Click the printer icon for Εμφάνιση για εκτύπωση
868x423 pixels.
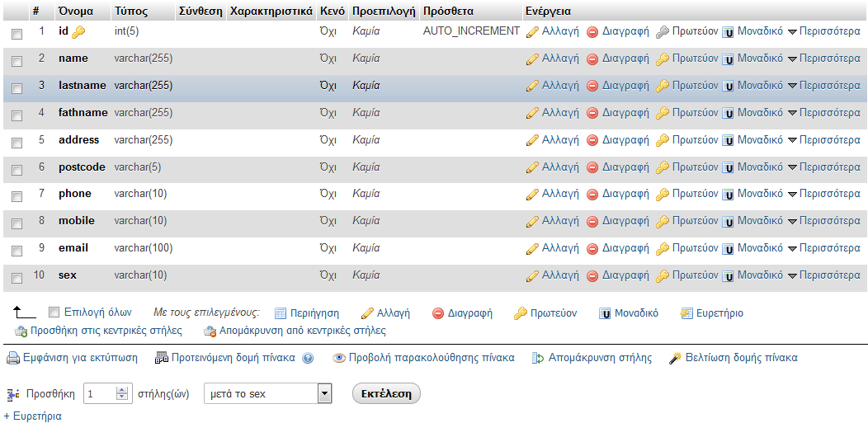coord(12,359)
